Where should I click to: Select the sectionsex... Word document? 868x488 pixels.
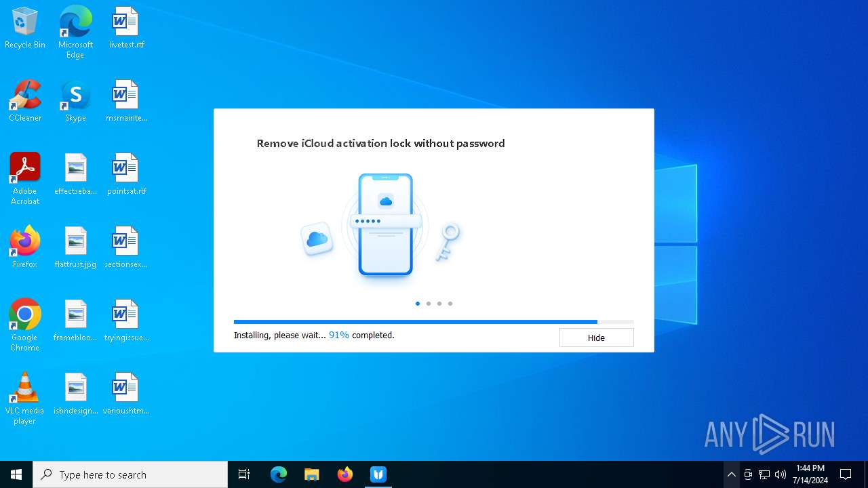(126, 247)
